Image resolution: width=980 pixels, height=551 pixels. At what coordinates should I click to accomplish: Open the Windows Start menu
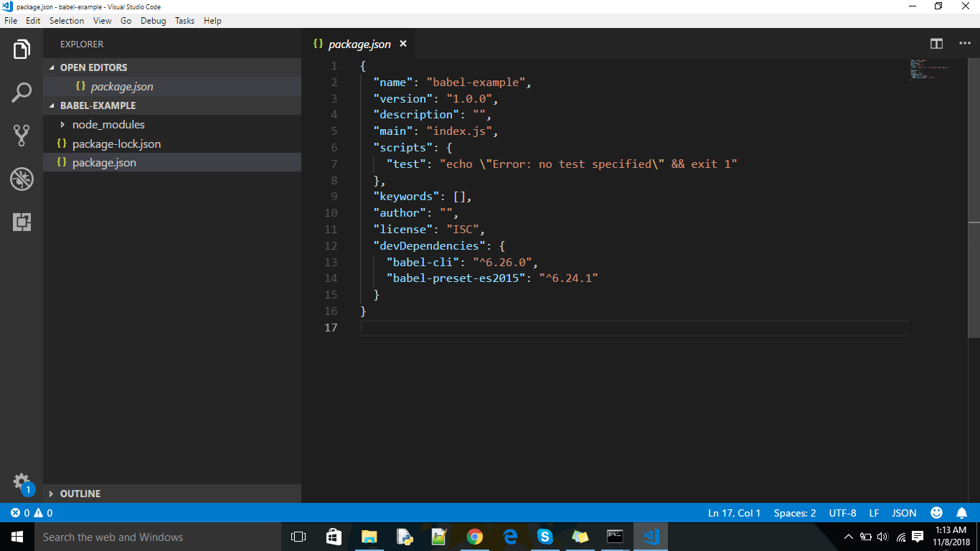point(17,537)
